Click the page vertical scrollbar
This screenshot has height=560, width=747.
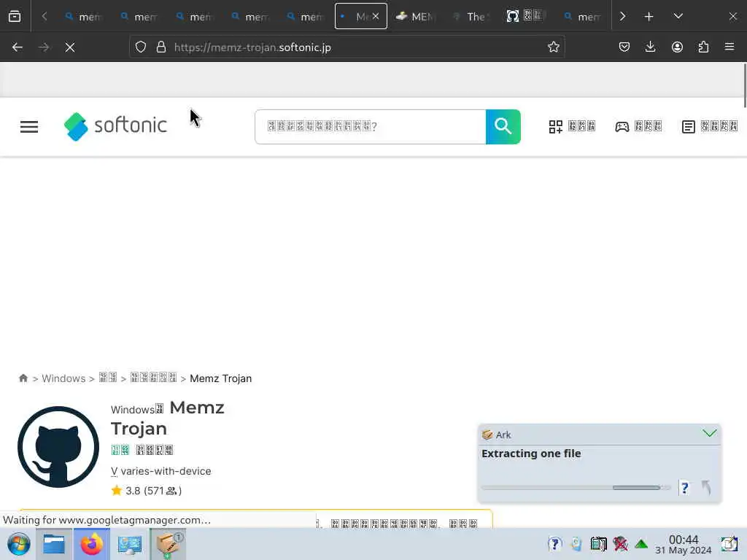(x=743, y=86)
